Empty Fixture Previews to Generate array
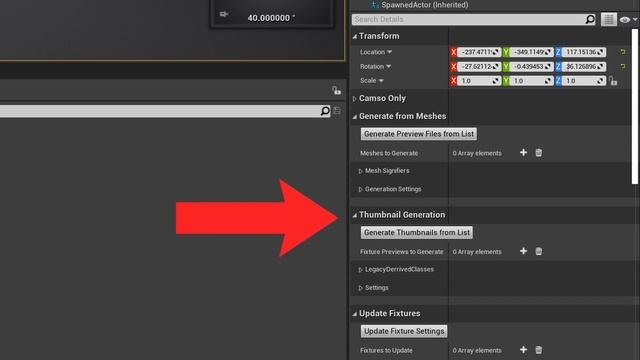The height and width of the screenshot is (360, 640). coord(539,251)
